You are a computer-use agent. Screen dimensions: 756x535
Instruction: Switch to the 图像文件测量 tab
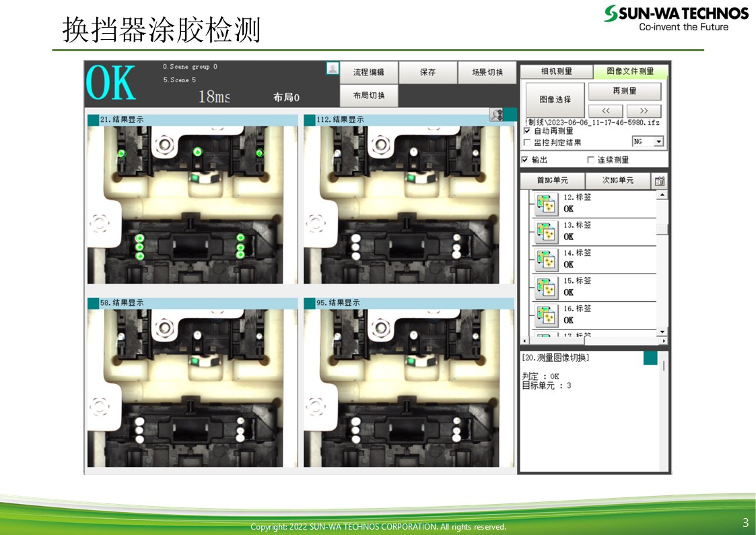[x=630, y=71]
